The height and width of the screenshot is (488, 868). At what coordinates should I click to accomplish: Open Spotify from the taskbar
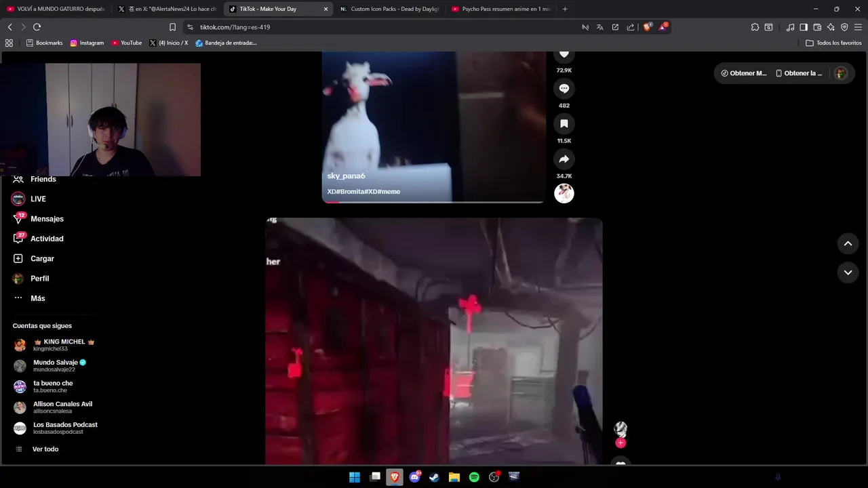474,477
